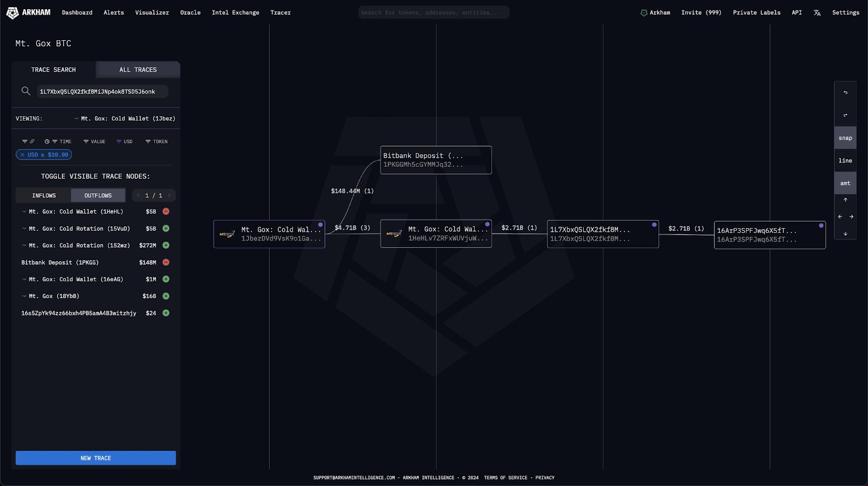Click the purple dot on 1L7XbxQSLQX2fkf8M node

coord(654,225)
